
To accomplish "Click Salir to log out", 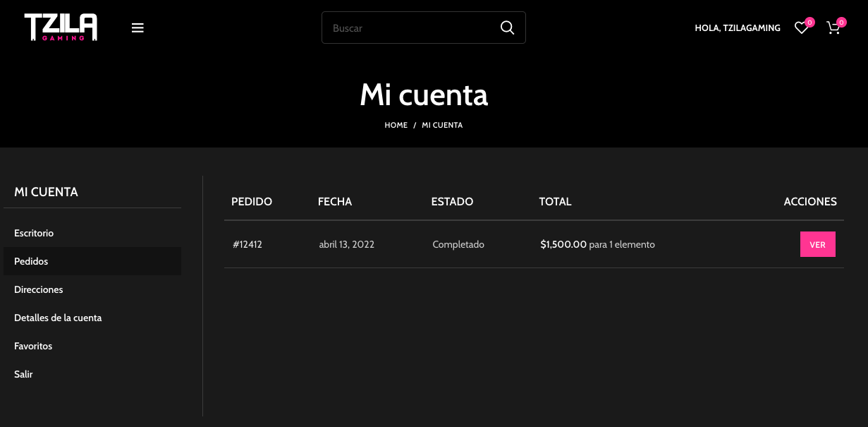I will (23, 374).
